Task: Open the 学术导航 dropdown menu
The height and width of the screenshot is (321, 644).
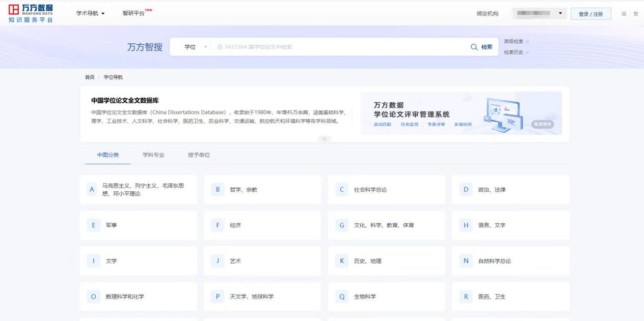Action: [x=90, y=14]
